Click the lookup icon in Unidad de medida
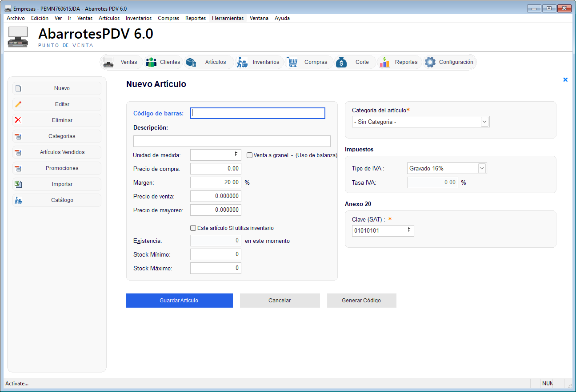The image size is (576, 392). click(x=236, y=155)
